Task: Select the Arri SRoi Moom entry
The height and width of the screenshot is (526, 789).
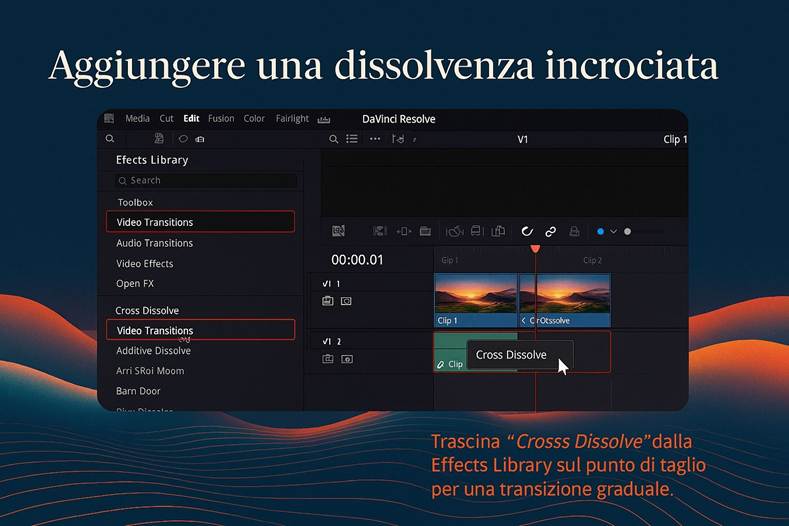Action: coord(150,371)
